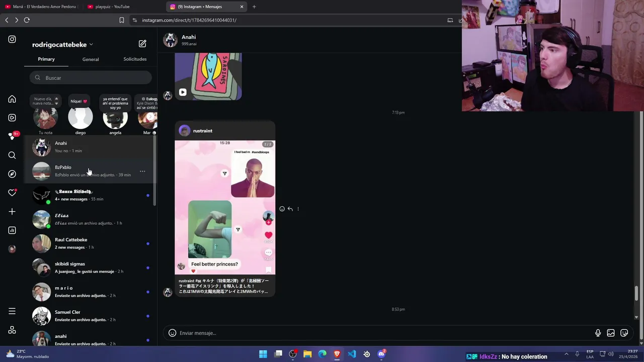
Task: Open rustraint profile name on the shared post
Action: coord(203,131)
